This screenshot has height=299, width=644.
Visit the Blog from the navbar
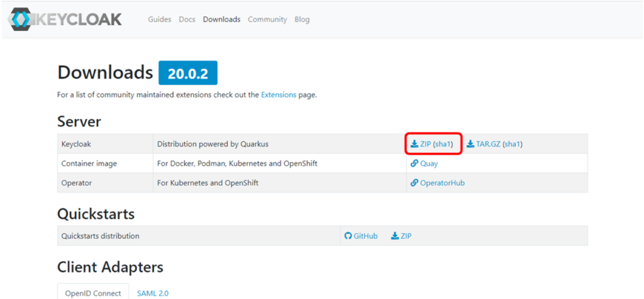[302, 19]
